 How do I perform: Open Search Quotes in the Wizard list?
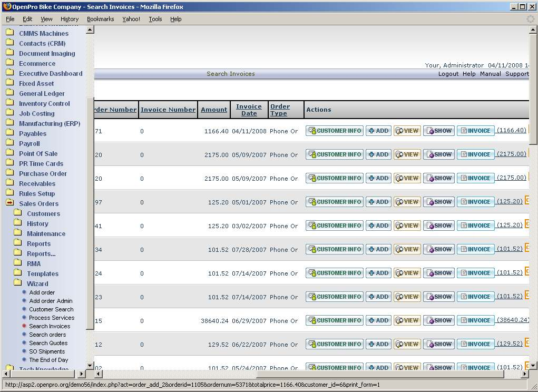click(x=48, y=343)
